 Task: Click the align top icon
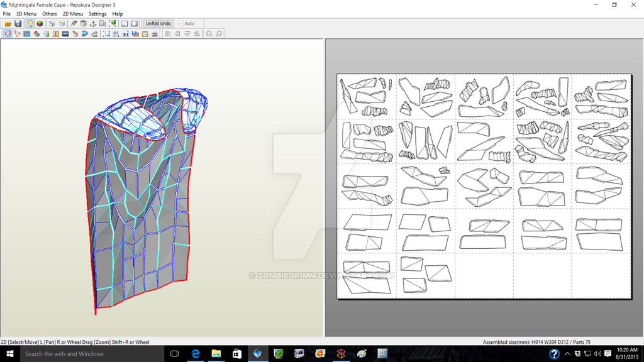(x=187, y=34)
